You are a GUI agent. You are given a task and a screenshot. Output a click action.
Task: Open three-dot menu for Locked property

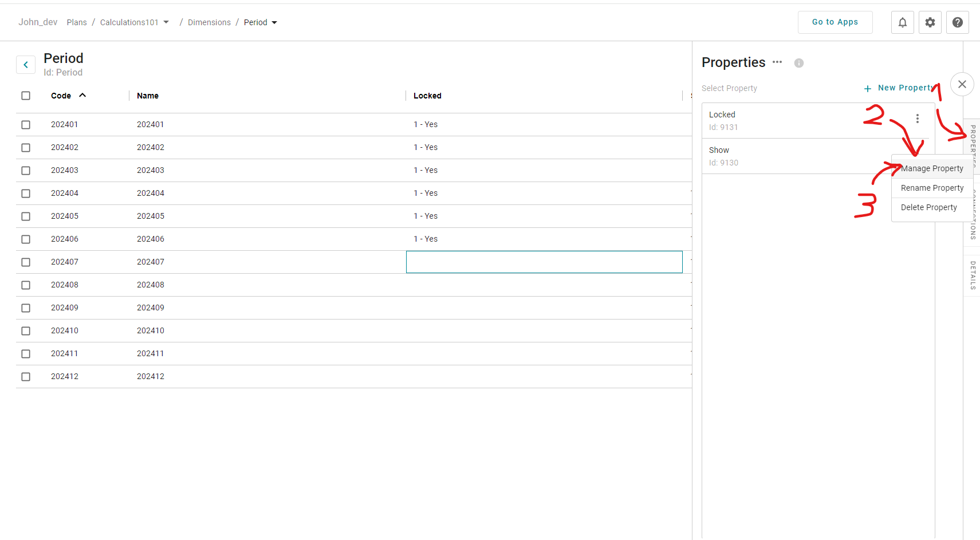(x=917, y=119)
